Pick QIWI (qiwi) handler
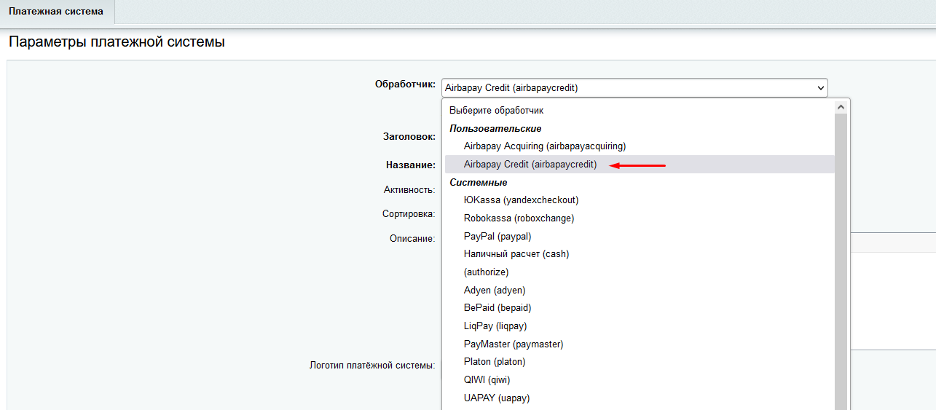Screen dimensions: 936x410 pos(639,380)
